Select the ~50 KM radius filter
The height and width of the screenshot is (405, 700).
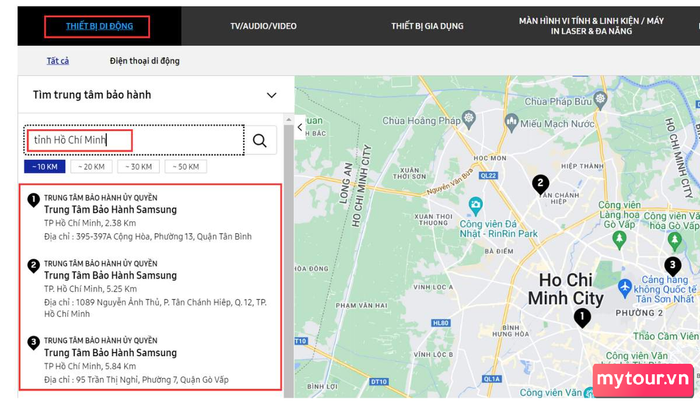coord(186,167)
